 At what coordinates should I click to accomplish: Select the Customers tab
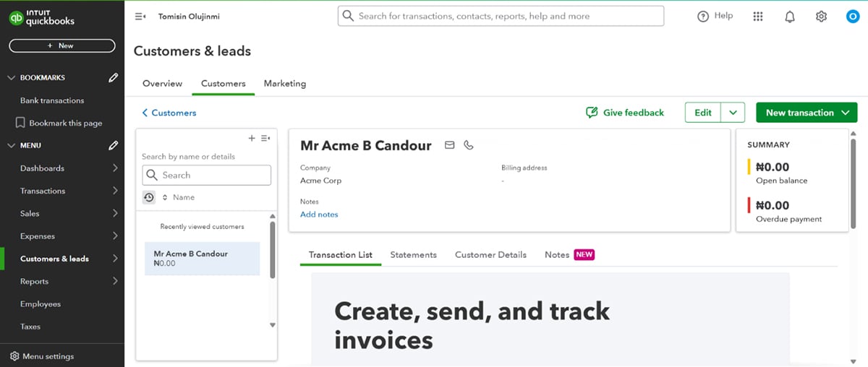pyautogui.click(x=223, y=84)
